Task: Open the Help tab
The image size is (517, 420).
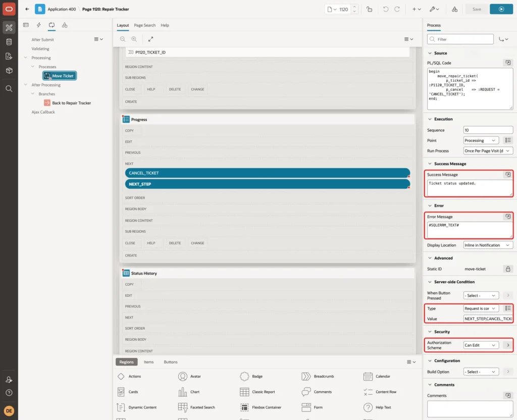Action: (165, 25)
